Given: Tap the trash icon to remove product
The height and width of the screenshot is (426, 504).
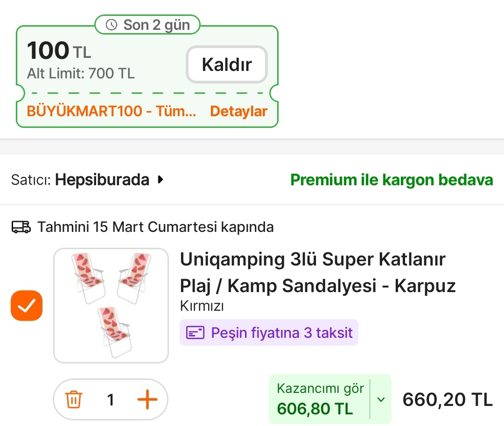Looking at the screenshot, I should (74, 400).
